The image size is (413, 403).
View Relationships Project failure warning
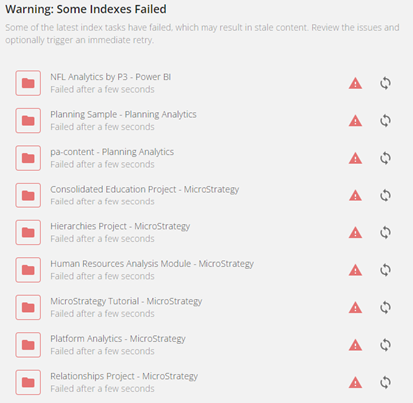tap(355, 382)
